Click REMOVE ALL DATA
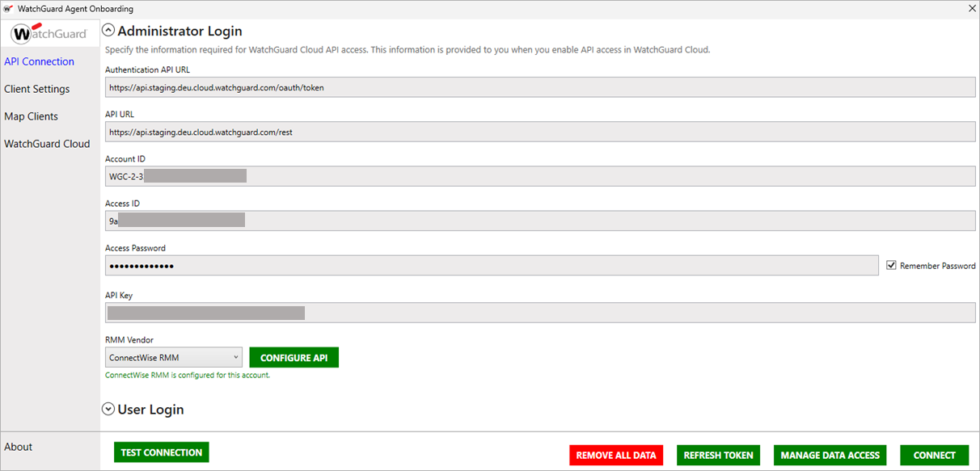 tap(616, 455)
